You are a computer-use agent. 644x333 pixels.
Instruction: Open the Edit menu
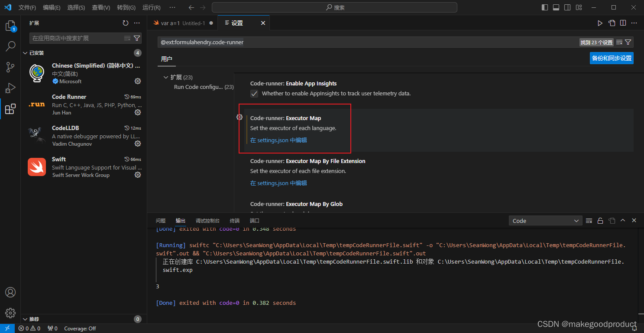(x=52, y=7)
